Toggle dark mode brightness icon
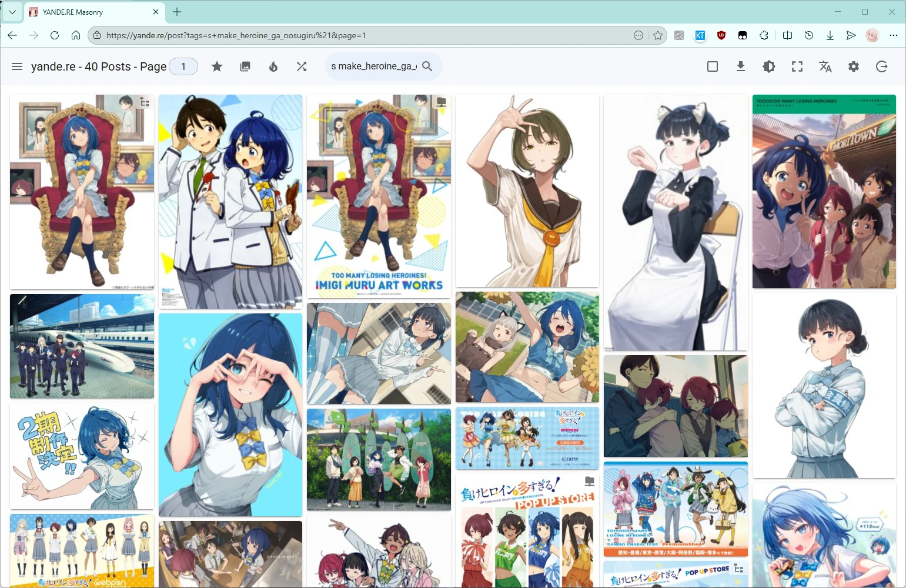 pyautogui.click(x=769, y=66)
